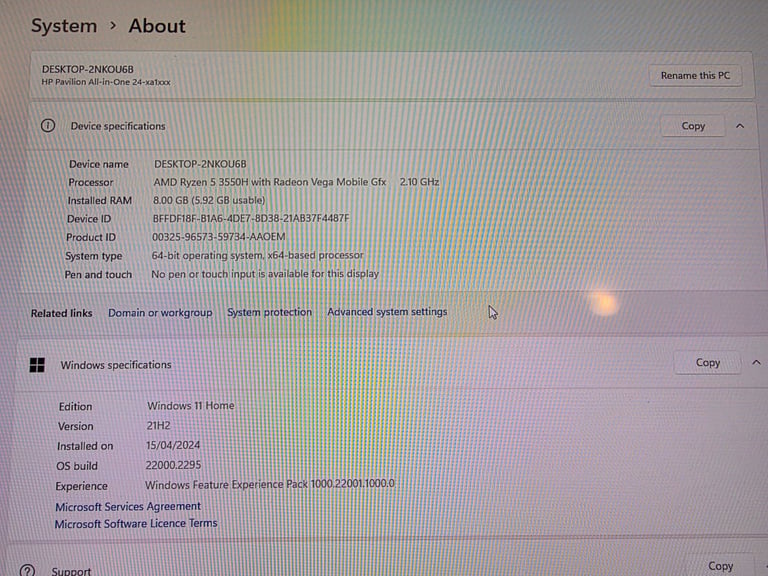The height and width of the screenshot is (576, 768).
Task: Click the Installed RAM label
Action: click(99, 201)
